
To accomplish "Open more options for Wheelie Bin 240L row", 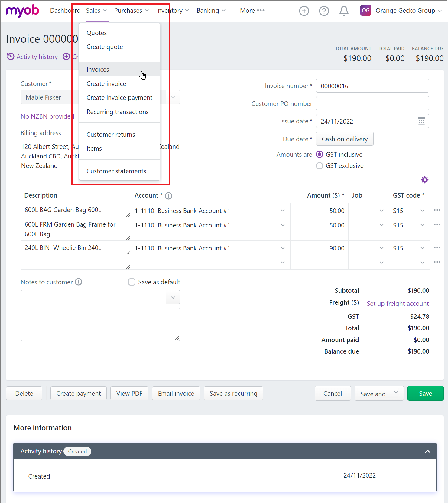I will pos(437,247).
